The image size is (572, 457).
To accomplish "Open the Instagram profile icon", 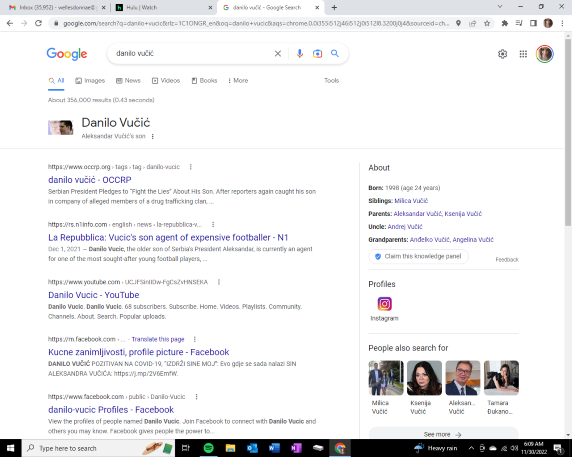I will click(x=384, y=304).
